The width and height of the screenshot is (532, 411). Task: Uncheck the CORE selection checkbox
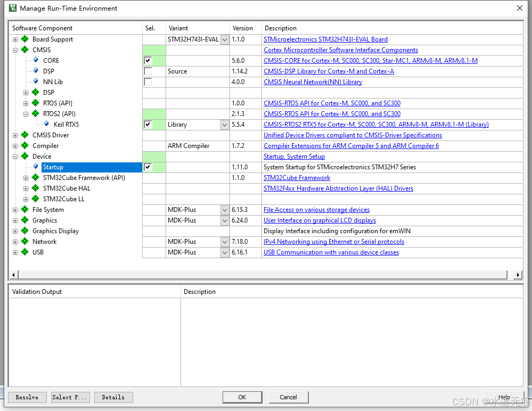pos(147,60)
